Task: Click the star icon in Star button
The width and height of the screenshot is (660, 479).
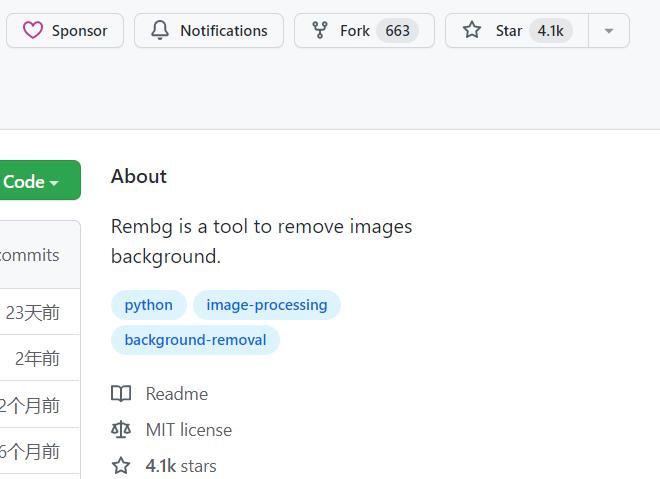Action: tap(472, 31)
